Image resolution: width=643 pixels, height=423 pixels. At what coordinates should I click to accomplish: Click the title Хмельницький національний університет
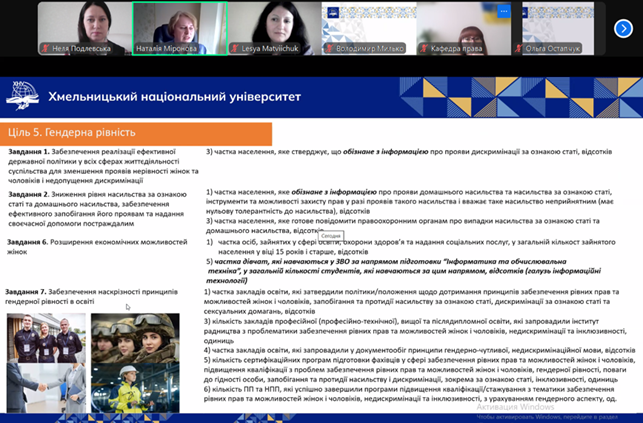point(174,97)
